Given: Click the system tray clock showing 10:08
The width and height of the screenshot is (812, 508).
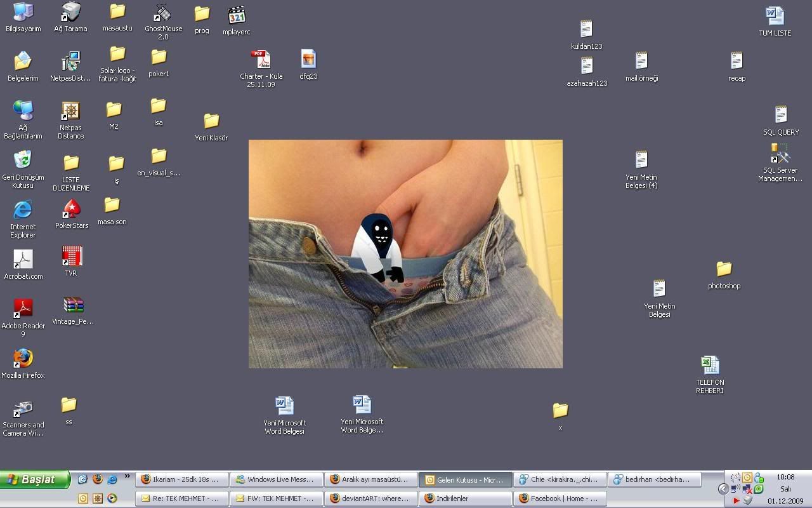Looking at the screenshot, I should click(x=785, y=477).
